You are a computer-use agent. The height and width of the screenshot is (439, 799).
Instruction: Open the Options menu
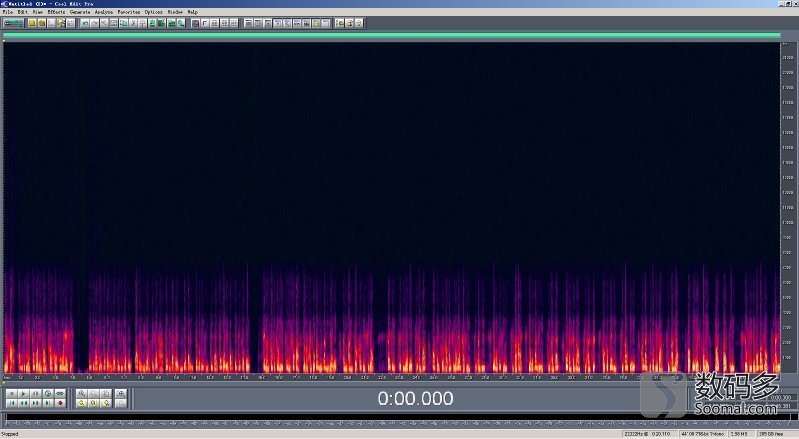click(x=153, y=12)
